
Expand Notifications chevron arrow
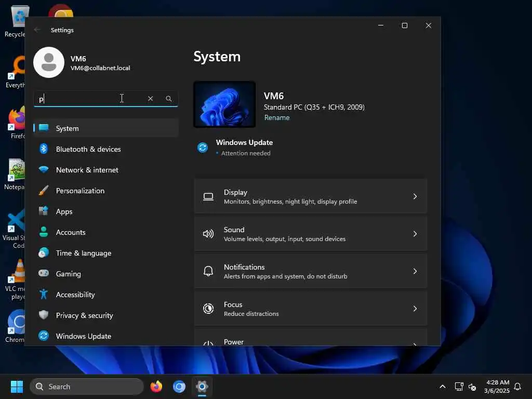pyautogui.click(x=415, y=271)
